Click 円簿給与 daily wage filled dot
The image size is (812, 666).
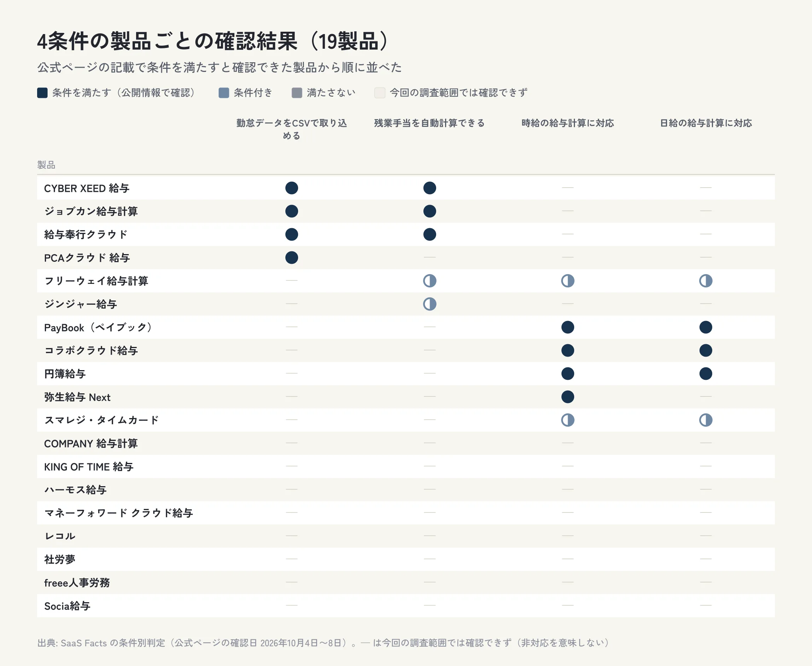[706, 374]
